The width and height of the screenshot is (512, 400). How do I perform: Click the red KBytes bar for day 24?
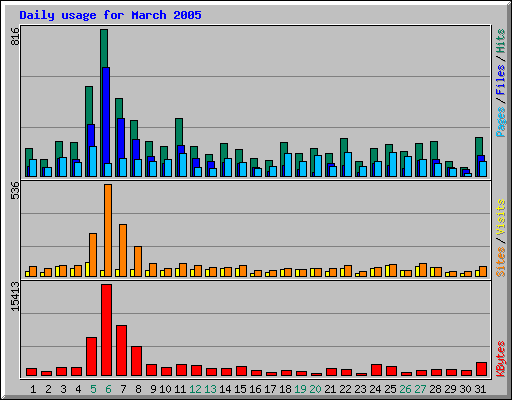tap(377, 370)
